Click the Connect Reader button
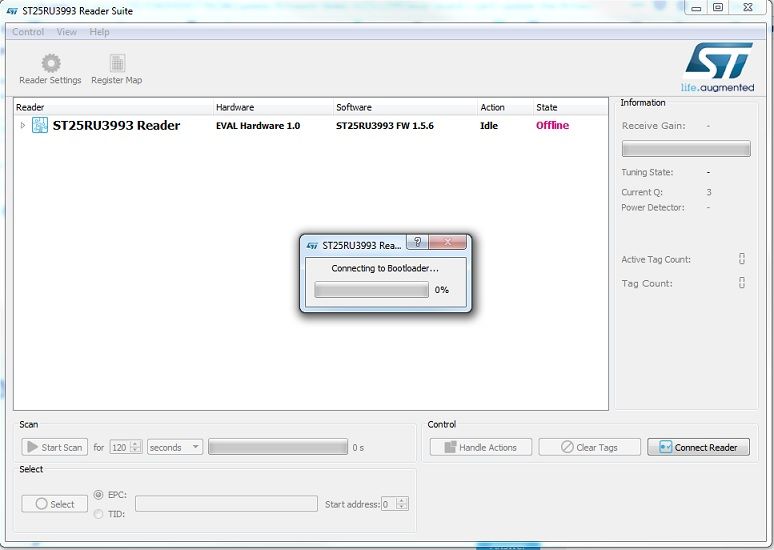The height and width of the screenshot is (550, 774). point(698,447)
